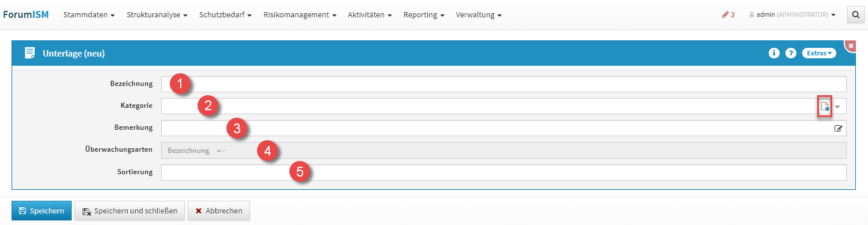Focus the Sortierung input field
The image size is (868, 225).
pyautogui.click(x=504, y=172)
